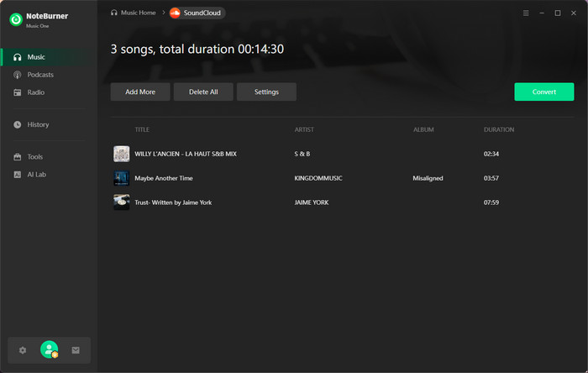Select track Maybe Another Time
This screenshot has height=373, width=588.
point(164,178)
